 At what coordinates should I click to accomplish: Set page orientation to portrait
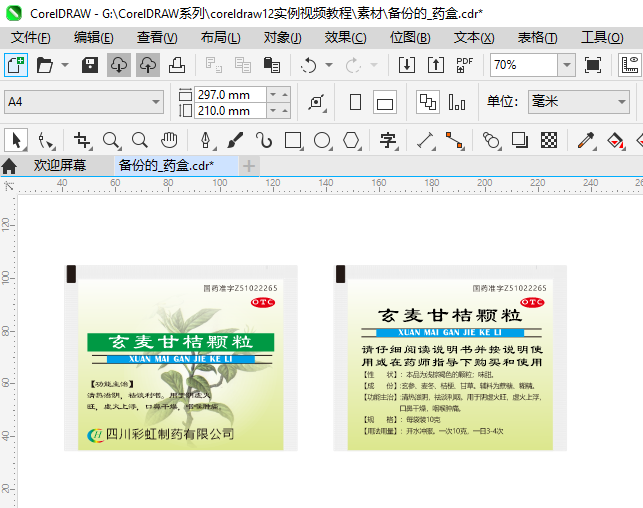(356, 102)
